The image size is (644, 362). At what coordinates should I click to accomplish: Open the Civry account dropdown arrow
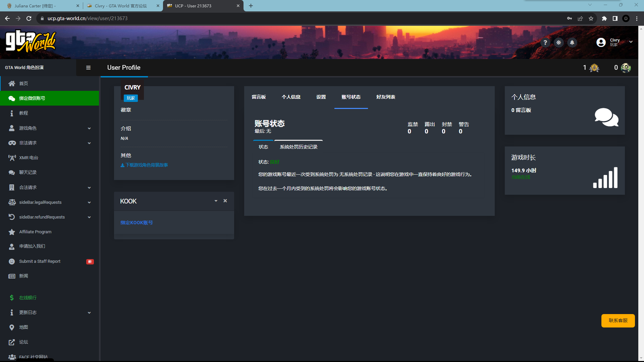tap(631, 42)
